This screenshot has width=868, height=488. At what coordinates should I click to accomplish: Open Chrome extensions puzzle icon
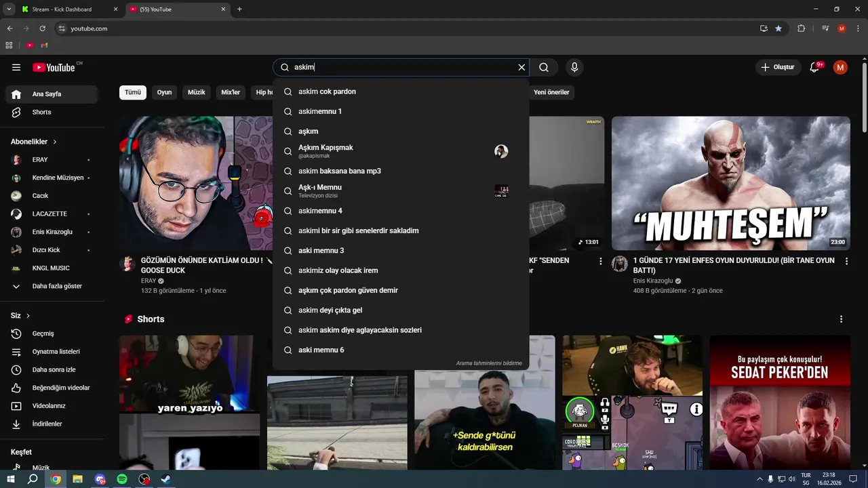point(801,28)
